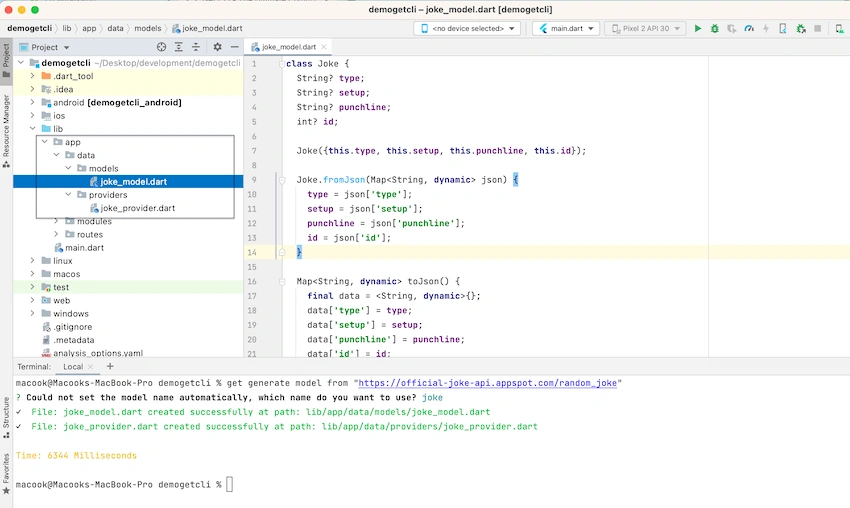Toggle the Favorites side tab
The width and height of the screenshot is (850, 508).
(x=6, y=473)
